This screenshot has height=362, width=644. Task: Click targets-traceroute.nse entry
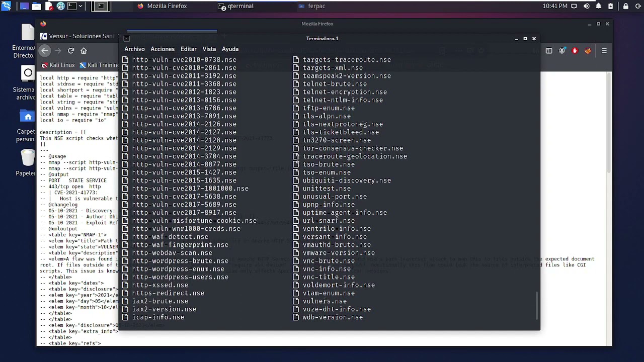coord(347,60)
